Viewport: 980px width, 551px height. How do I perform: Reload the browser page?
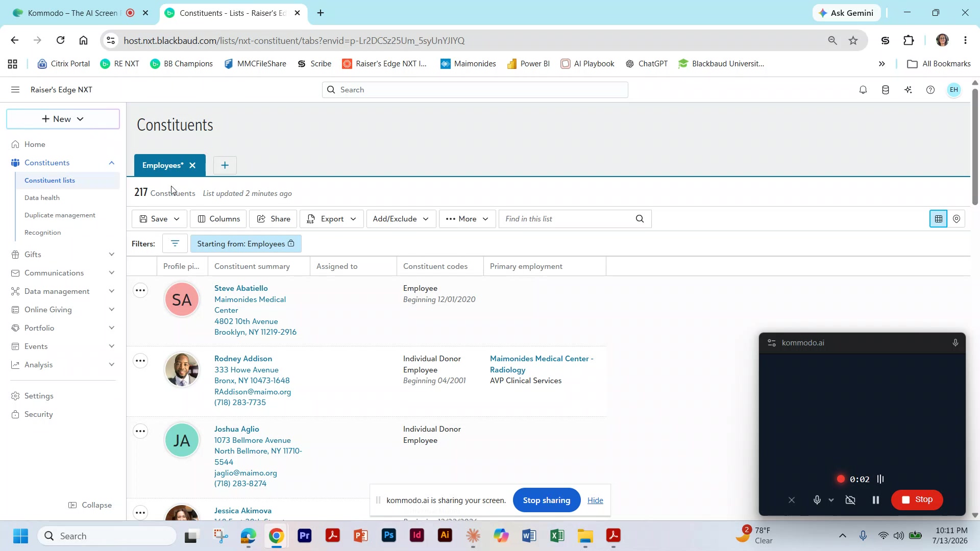(x=60, y=40)
